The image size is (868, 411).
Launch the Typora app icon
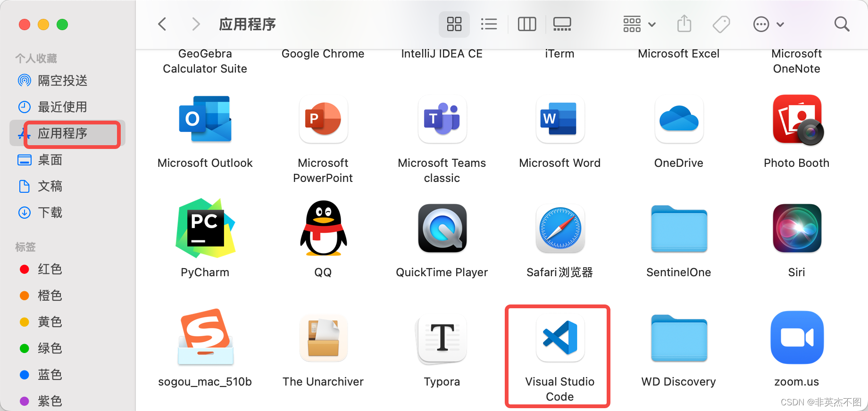tap(442, 338)
